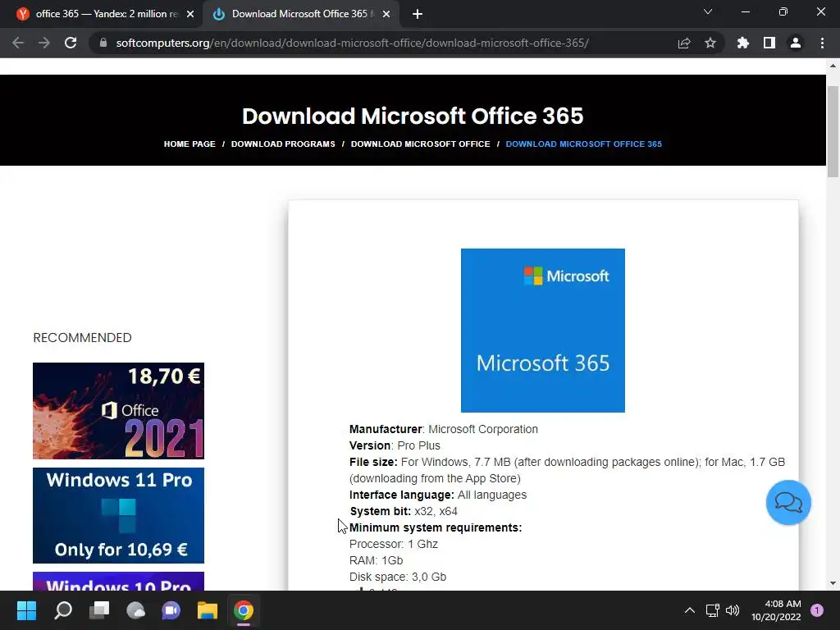Open the clock showing 4:08 AM
This screenshot has width=840, height=630.
point(776,610)
